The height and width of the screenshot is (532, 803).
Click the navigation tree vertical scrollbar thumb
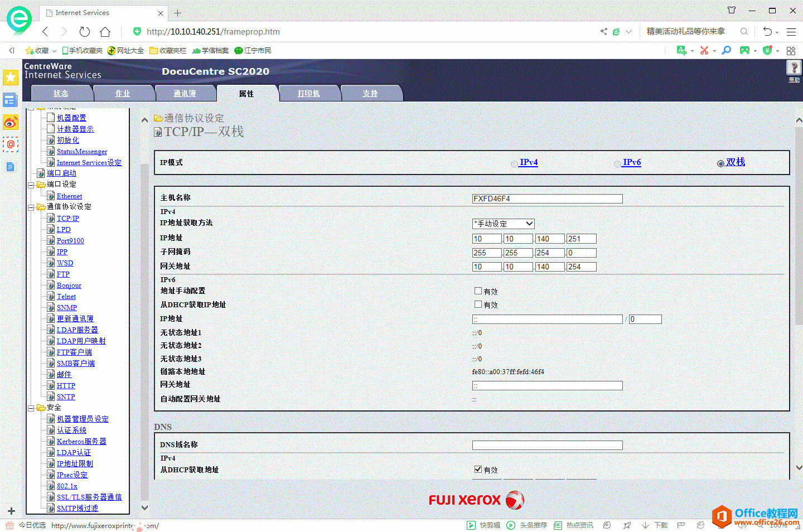(144, 332)
